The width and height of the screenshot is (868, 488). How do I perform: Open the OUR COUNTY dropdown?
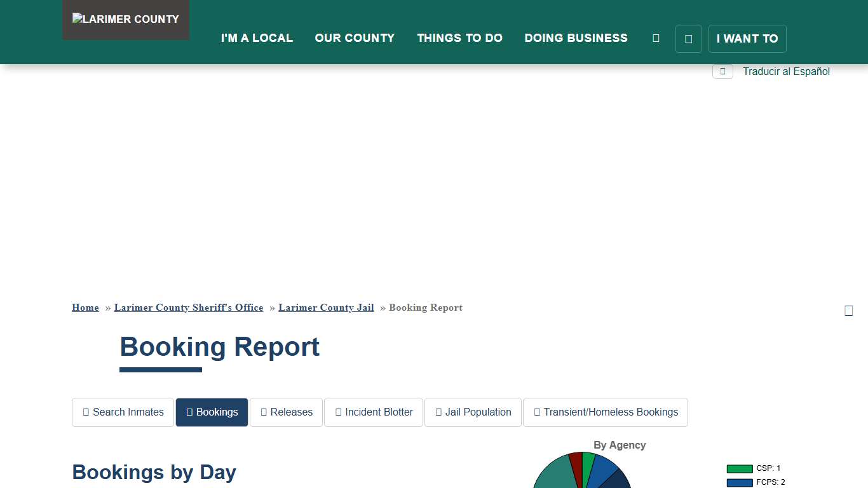pyautogui.click(x=355, y=38)
